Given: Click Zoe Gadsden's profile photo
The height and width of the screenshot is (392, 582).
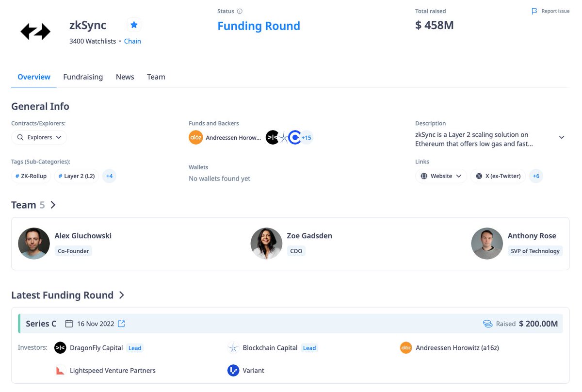Looking at the screenshot, I should [x=266, y=244].
